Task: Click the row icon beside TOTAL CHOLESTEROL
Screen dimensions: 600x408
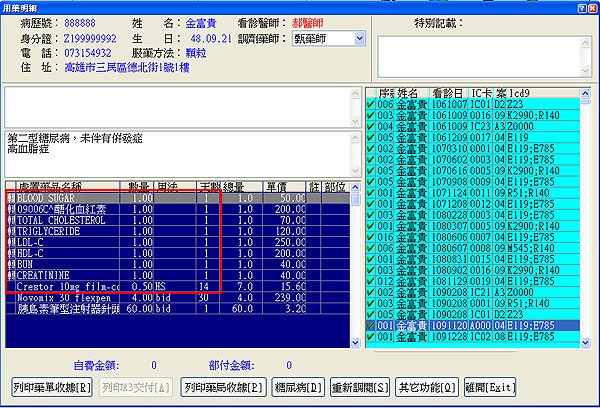Action: 11,220
